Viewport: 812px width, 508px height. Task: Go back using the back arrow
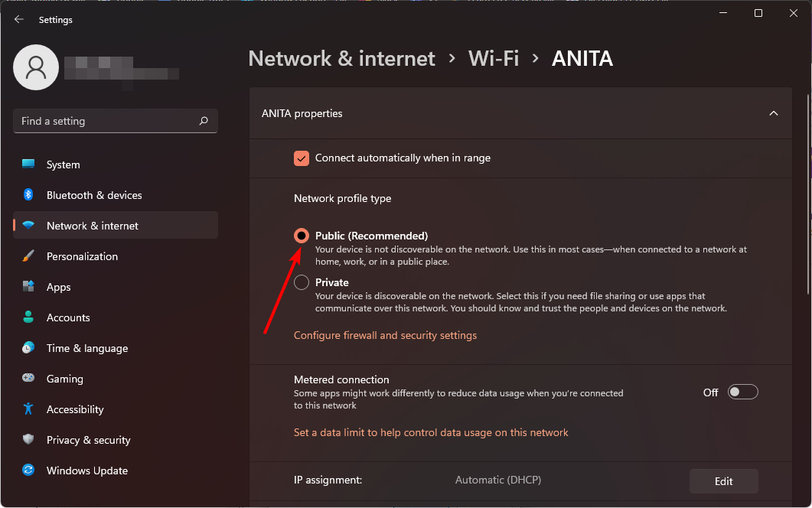click(19, 20)
